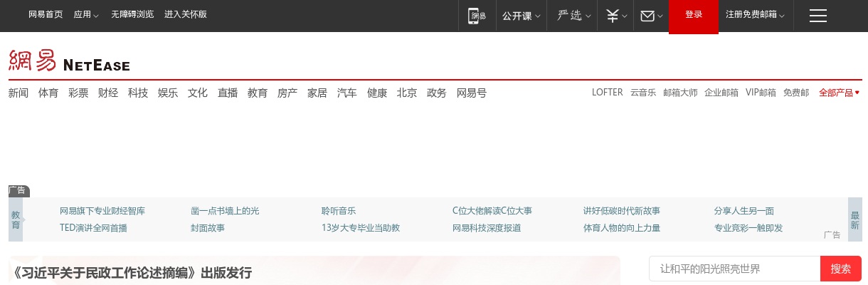The height and width of the screenshot is (285, 868).
Task: Open the 政务 channel
Action: click(x=437, y=93)
